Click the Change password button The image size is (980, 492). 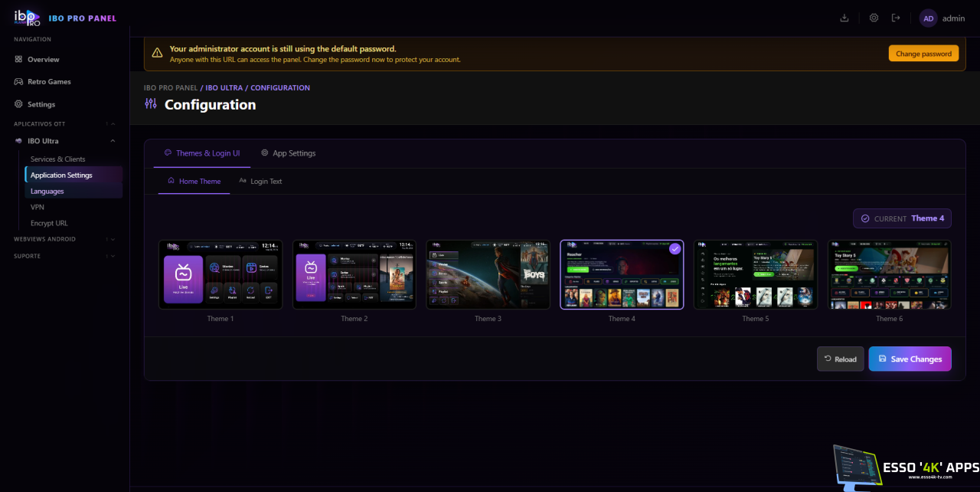(x=923, y=54)
